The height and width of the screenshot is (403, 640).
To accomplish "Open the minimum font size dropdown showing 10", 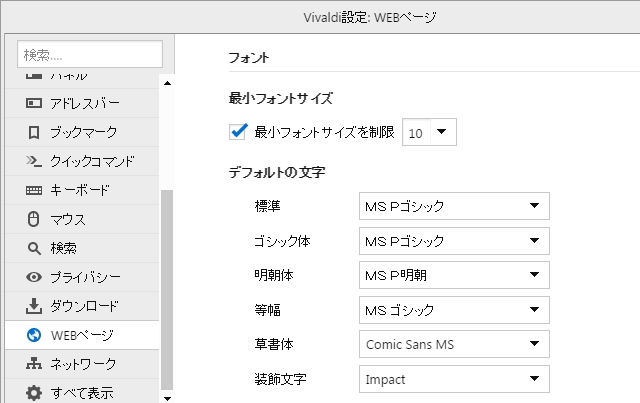I will (429, 132).
